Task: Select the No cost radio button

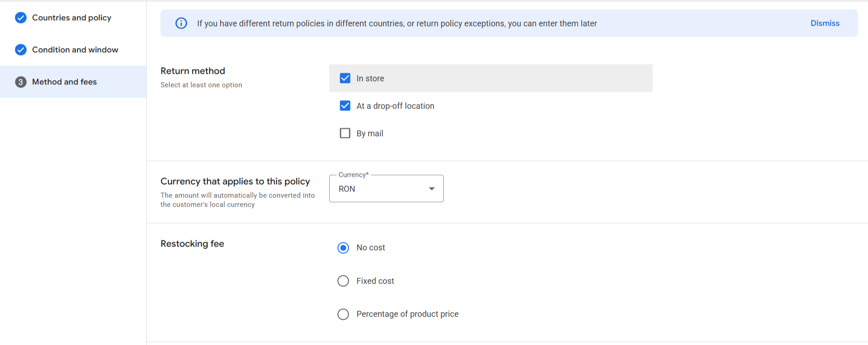Action: click(x=343, y=248)
